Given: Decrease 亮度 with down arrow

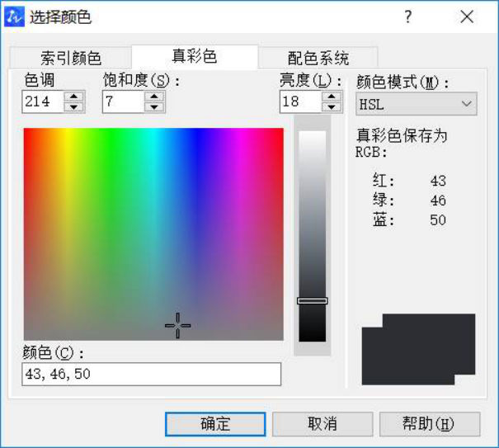Looking at the screenshot, I should 332,107.
